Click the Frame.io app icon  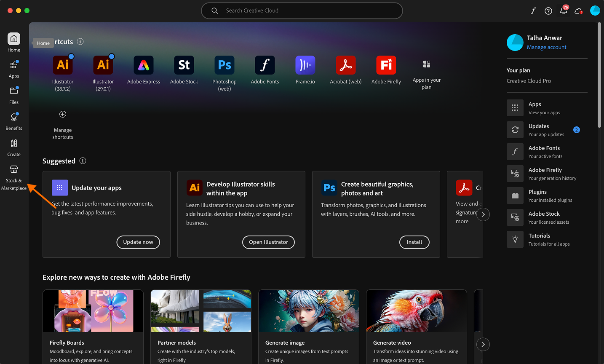point(305,65)
